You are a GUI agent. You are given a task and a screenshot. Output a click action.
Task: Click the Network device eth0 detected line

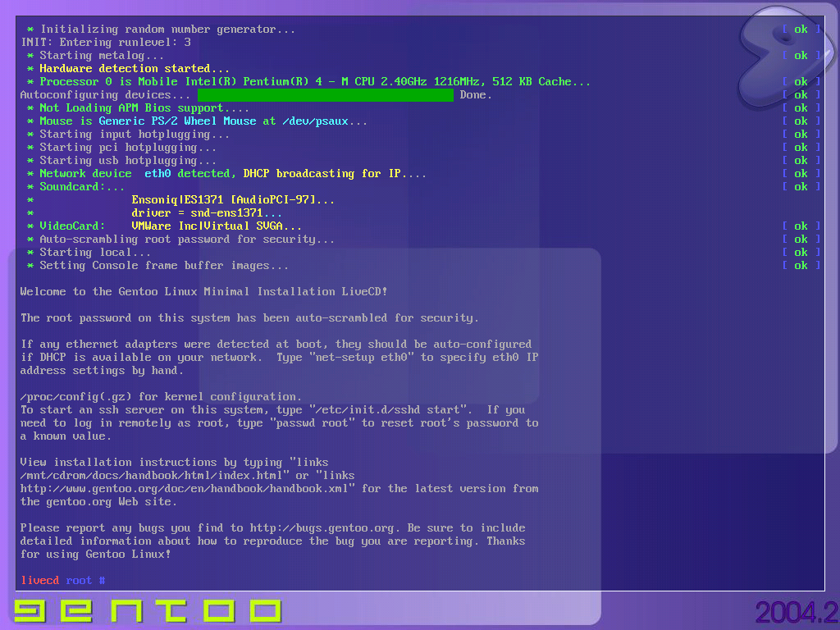[226, 174]
